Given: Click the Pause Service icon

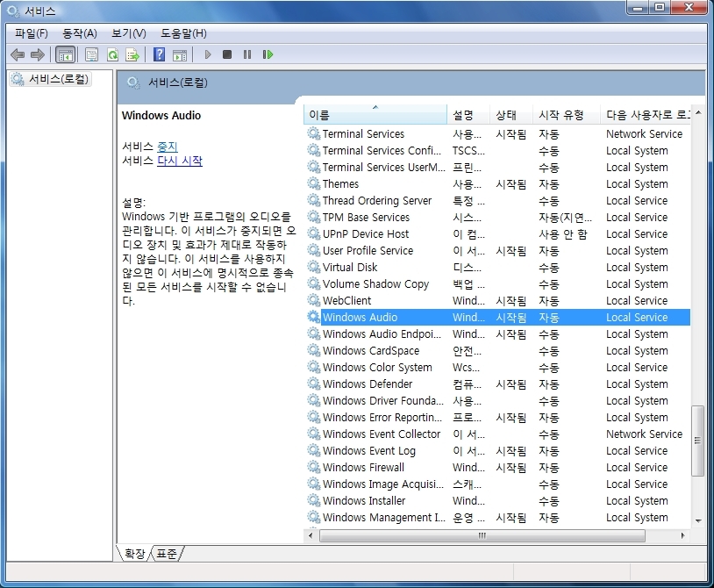Looking at the screenshot, I should 247,54.
